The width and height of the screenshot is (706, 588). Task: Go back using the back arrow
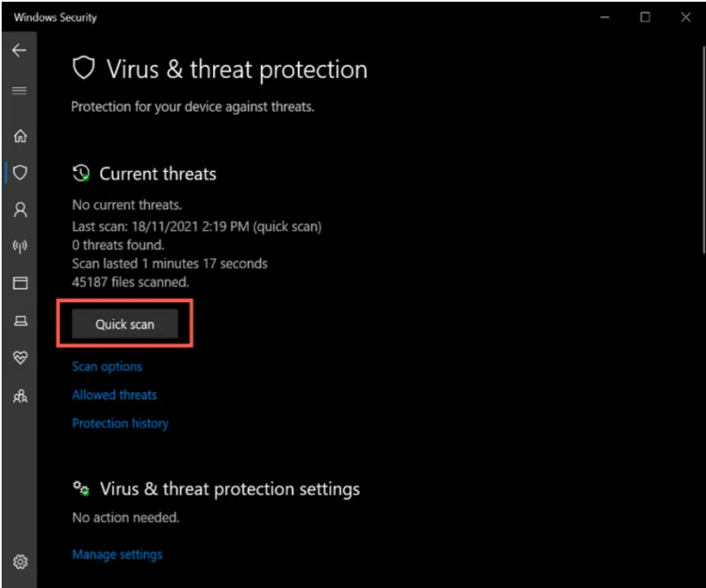20,51
